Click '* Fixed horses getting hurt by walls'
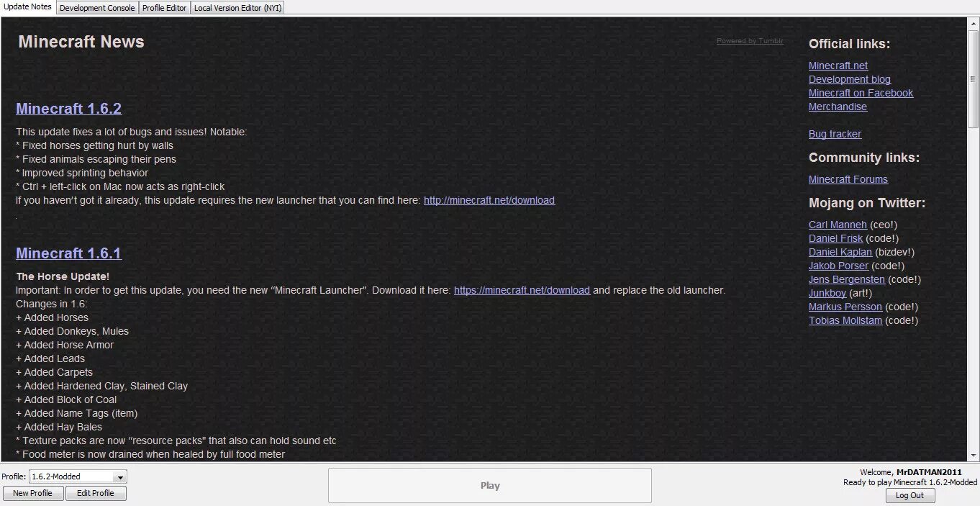Viewport: 980px width, 506px height. pos(94,145)
